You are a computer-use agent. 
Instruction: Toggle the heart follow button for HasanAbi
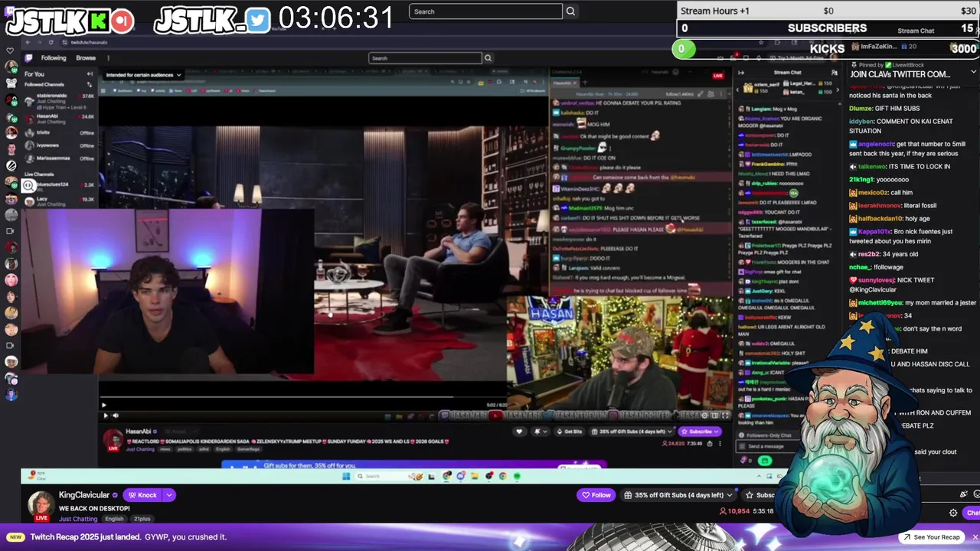click(519, 432)
